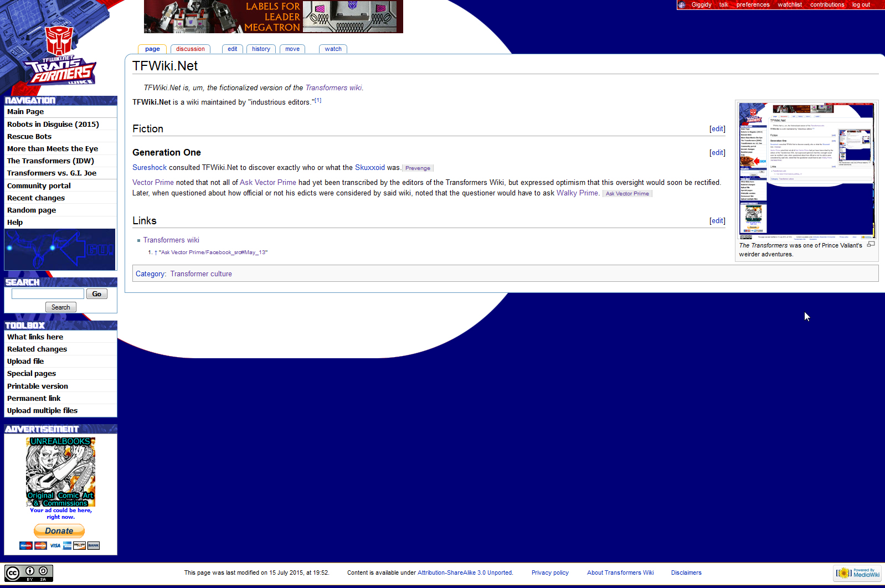Click 'Your ad could be here, right now' link

pyautogui.click(x=61, y=514)
